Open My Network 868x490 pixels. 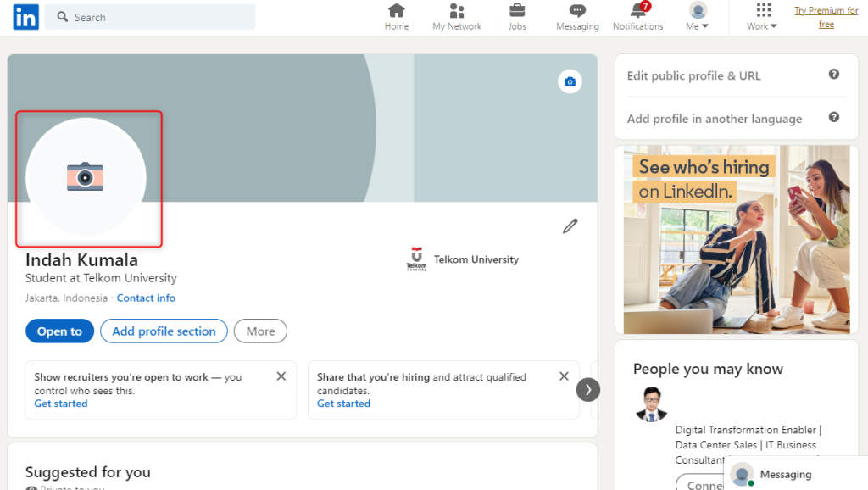pos(457,17)
